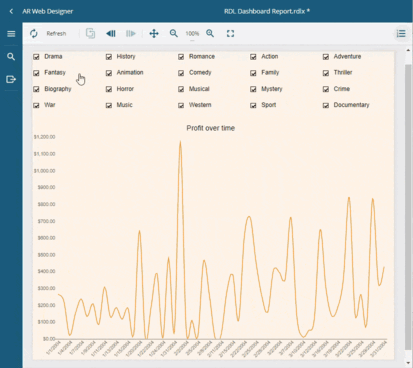
Task: Activate the pan move tool
Action: coord(154,33)
